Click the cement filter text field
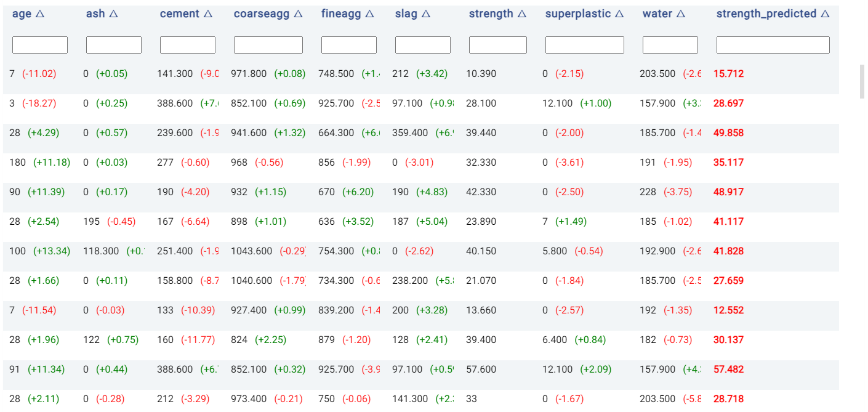Image resolution: width=868 pixels, height=412 pixels. coord(188,45)
